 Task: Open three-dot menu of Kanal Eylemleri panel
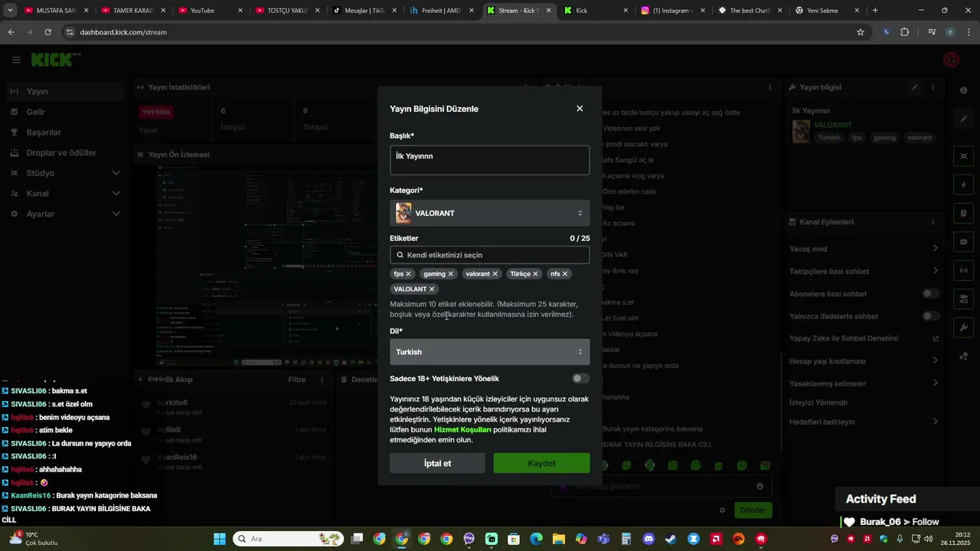point(933,222)
